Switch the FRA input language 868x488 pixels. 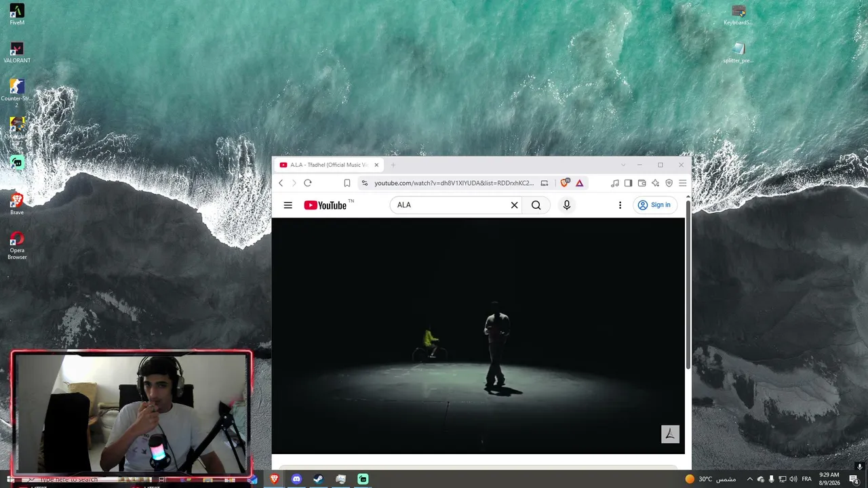pos(807,479)
